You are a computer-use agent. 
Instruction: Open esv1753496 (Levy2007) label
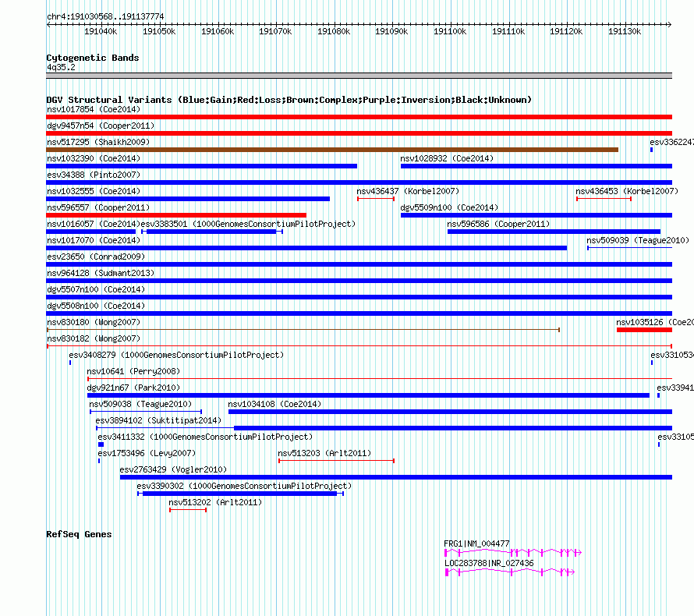147,453
